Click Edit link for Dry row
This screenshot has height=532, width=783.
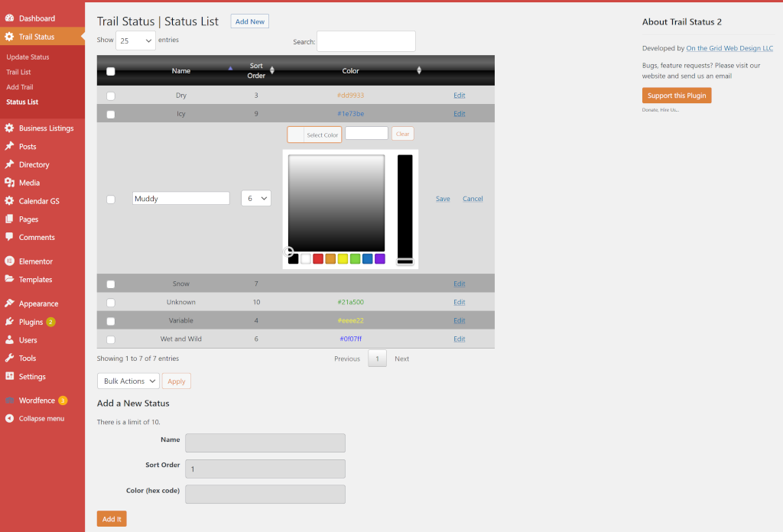coord(460,96)
